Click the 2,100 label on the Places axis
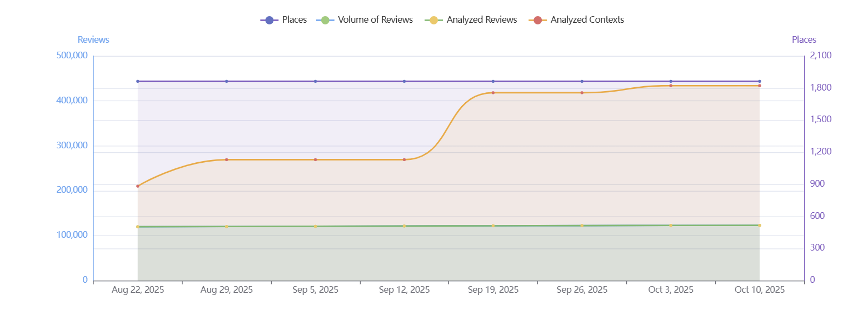This screenshot has width=868, height=315. click(821, 56)
